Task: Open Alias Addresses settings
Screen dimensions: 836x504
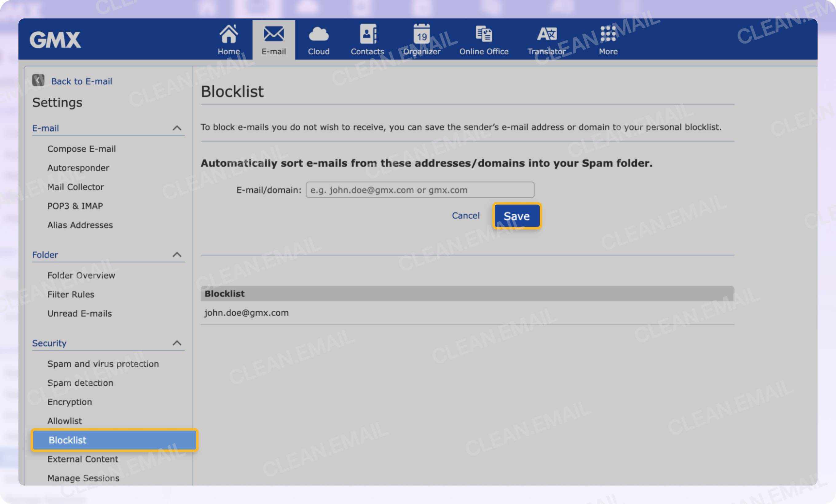Action: click(80, 225)
